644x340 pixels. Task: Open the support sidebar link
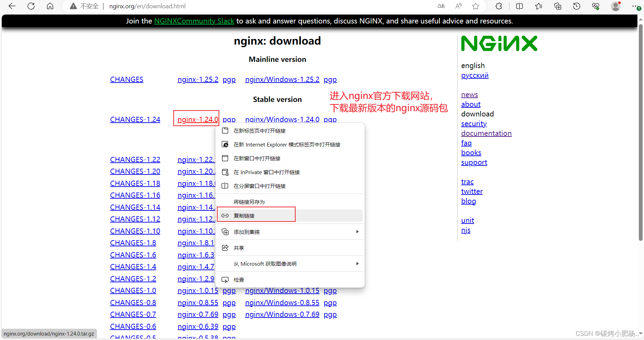pos(474,162)
